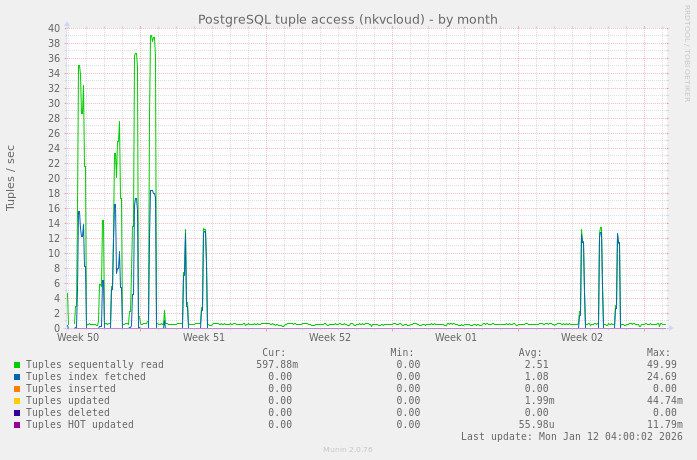Click the dark blue Tuples deleted swatch
This screenshot has width=697, height=460.
(17, 413)
